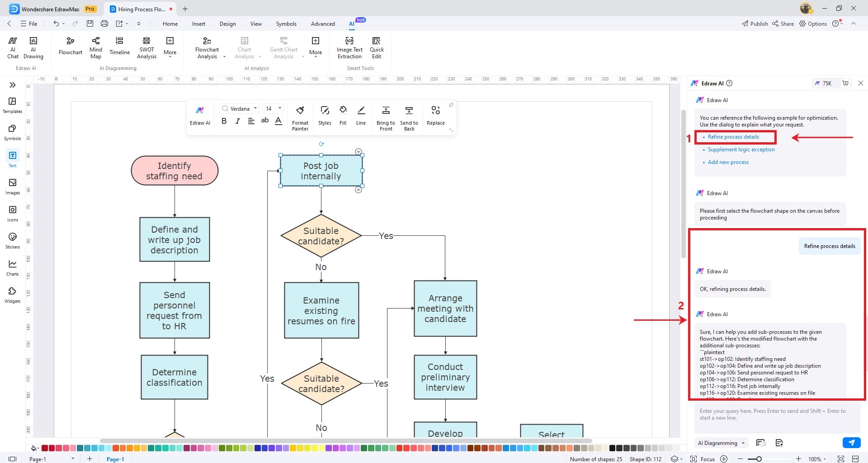Send the AI query with paper-plane button
The height and width of the screenshot is (463, 868).
tap(852, 443)
